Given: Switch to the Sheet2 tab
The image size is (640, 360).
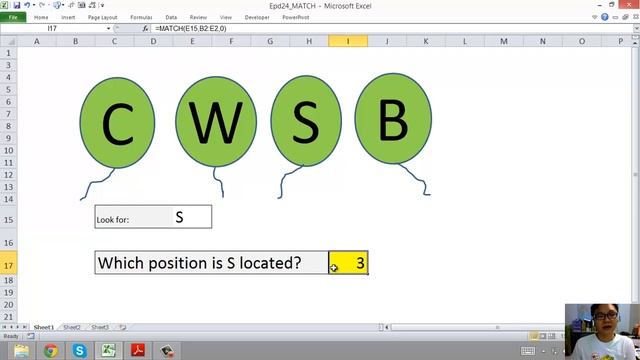Looking at the screenshot, I should (72, 327).
